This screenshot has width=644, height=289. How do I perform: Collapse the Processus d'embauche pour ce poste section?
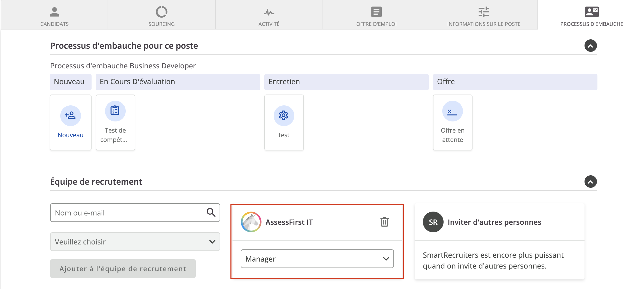point(590,46)
